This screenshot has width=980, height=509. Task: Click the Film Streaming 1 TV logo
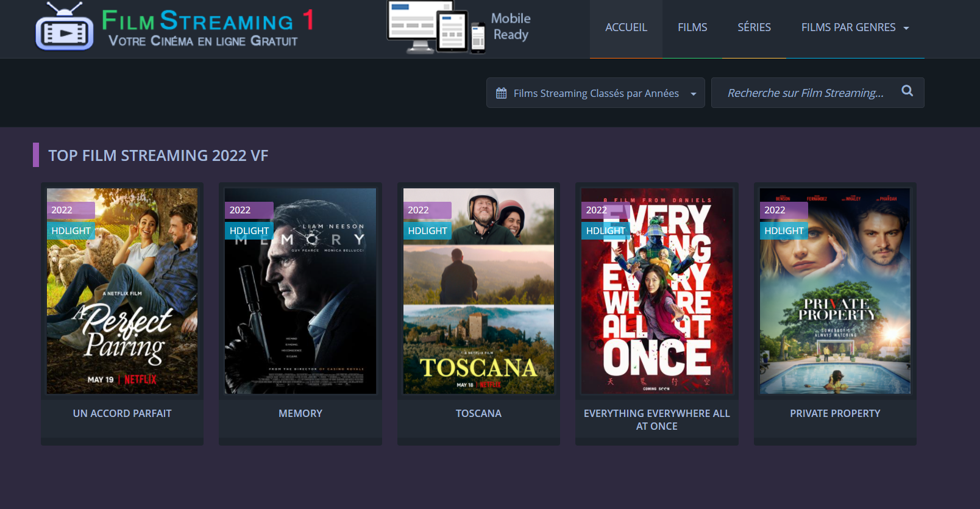tap(64, 27)
